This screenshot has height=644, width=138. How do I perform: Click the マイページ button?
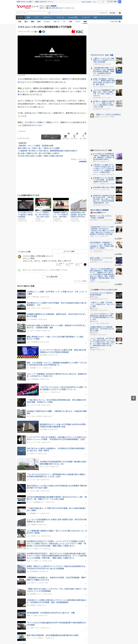pyautogui.click(x=103, y=13)
